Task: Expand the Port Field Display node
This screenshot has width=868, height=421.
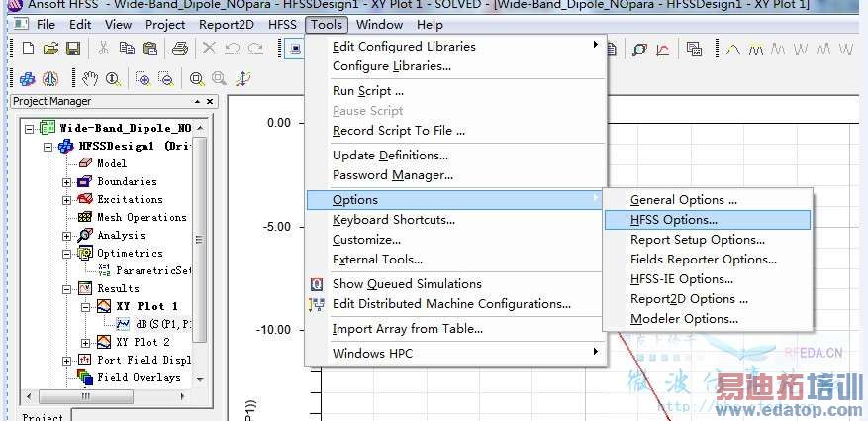Action: coord(66,361)
